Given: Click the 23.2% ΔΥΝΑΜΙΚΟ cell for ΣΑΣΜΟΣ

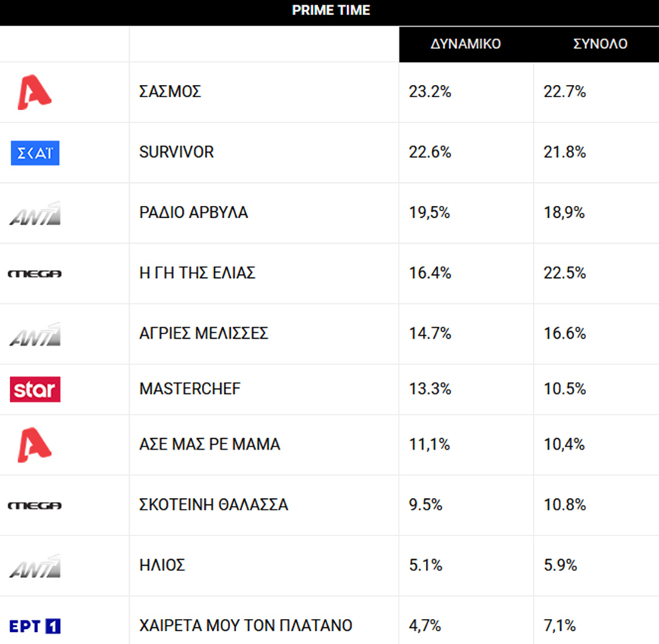Looking at the screenshot, I should coord(430,92).
